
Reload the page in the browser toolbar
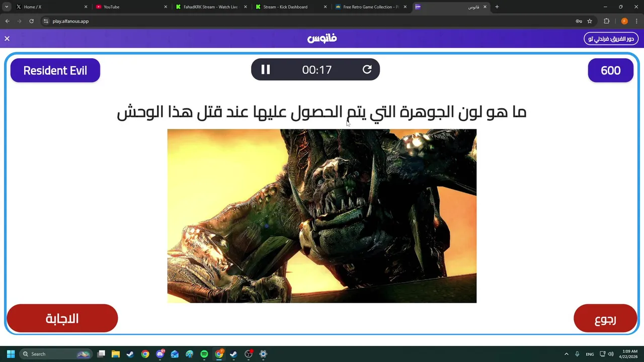point(31,21)
